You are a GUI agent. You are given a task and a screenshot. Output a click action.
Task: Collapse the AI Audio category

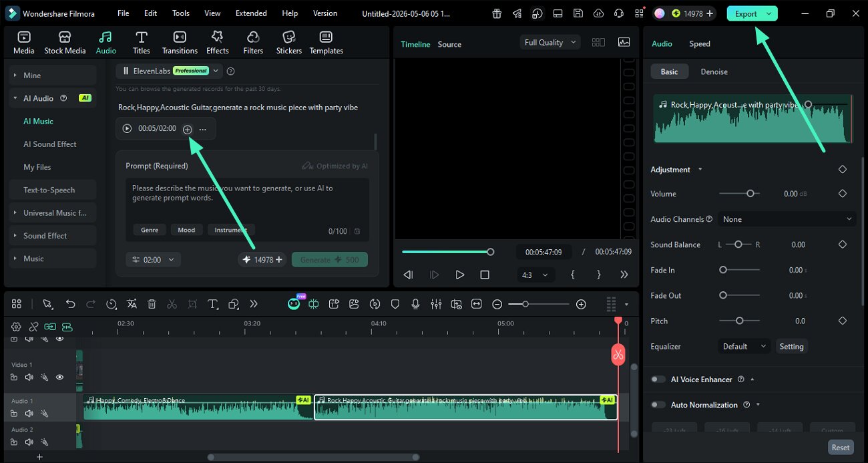[x=15, y=98]
